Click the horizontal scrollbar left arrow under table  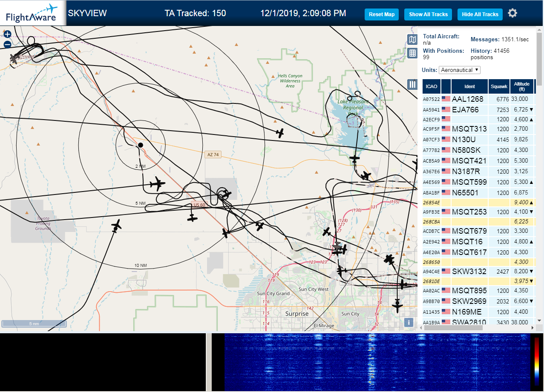[x=422, y=328]
